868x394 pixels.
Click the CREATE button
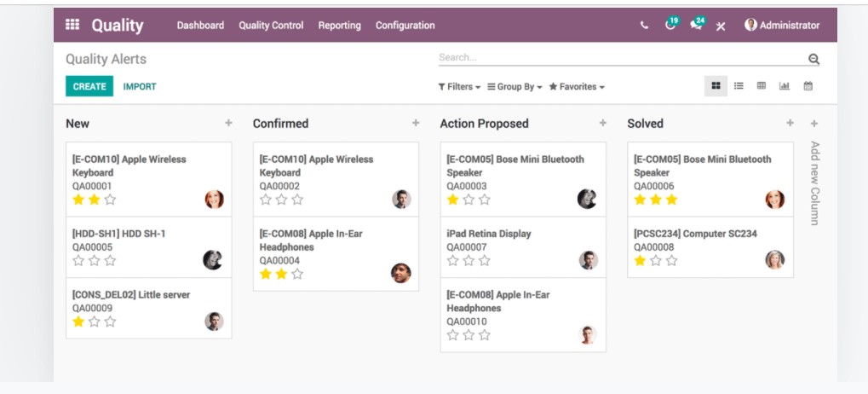tap(89, 86)
